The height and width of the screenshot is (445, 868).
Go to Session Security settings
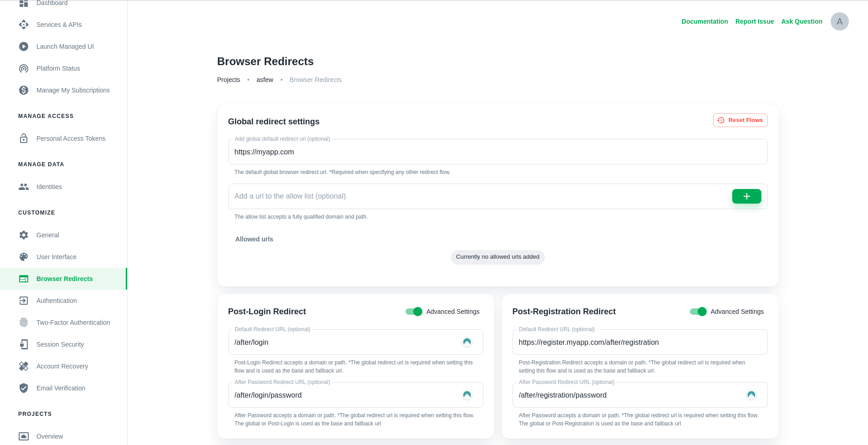[x=60, y=344]
